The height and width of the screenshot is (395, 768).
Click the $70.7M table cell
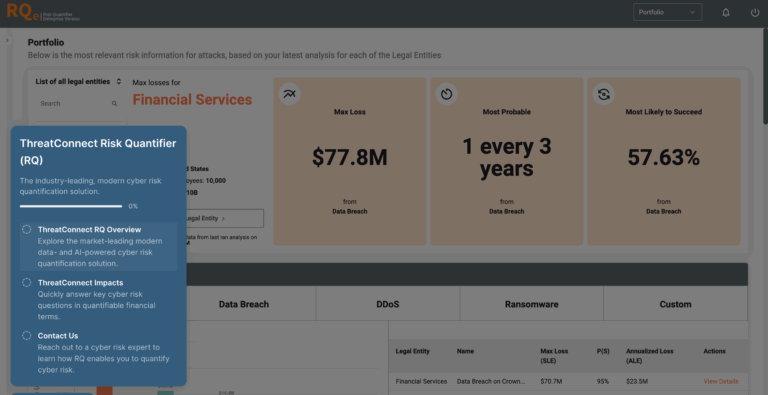[x=551, y=381]
